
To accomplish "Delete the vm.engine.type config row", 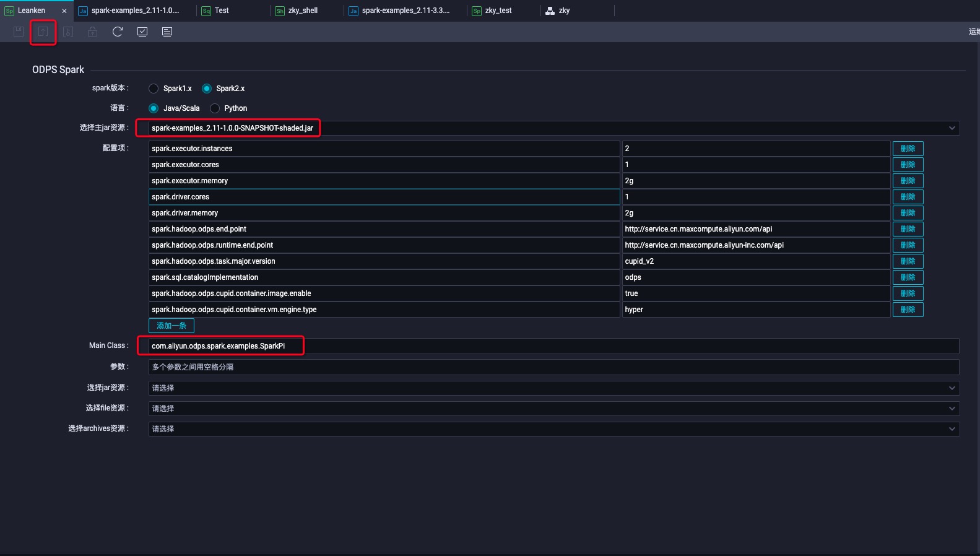I will point(908,310).
